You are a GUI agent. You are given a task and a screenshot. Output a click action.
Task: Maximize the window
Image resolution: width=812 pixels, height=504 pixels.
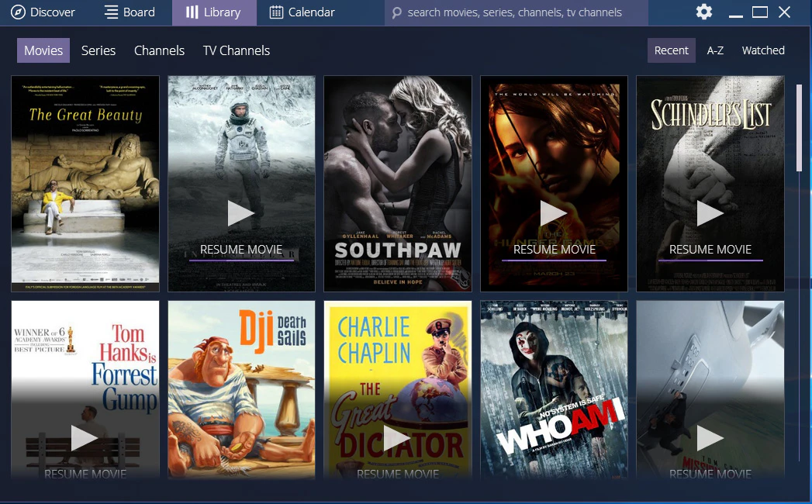[760, 12]
